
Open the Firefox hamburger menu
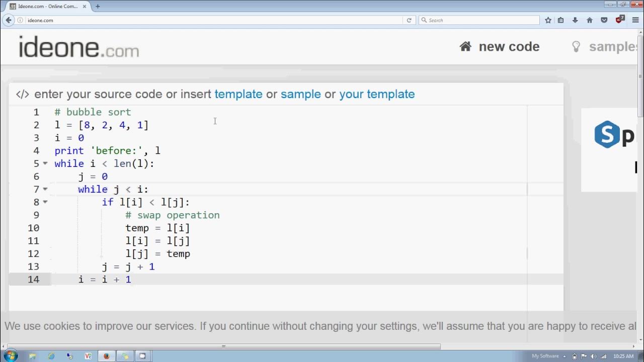click(x=635, y=20)
